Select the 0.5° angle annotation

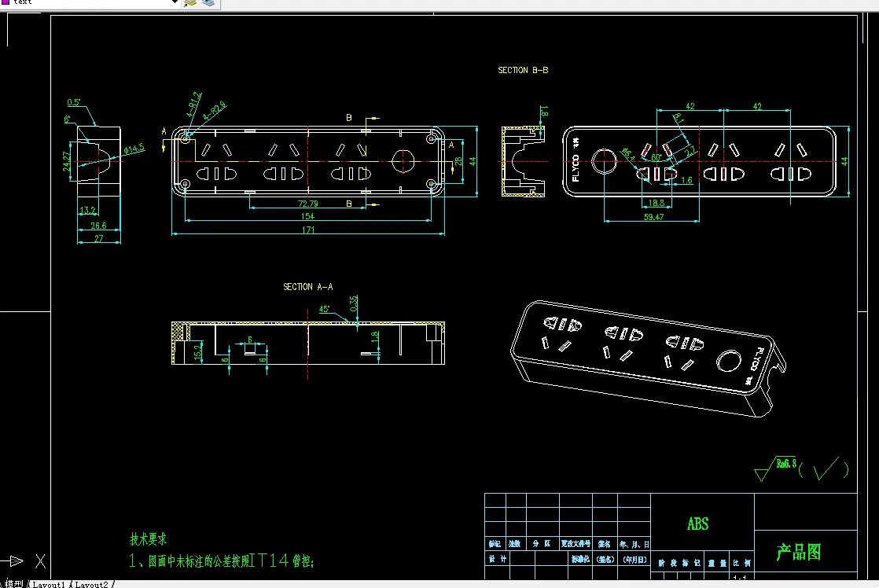[74, 102]
